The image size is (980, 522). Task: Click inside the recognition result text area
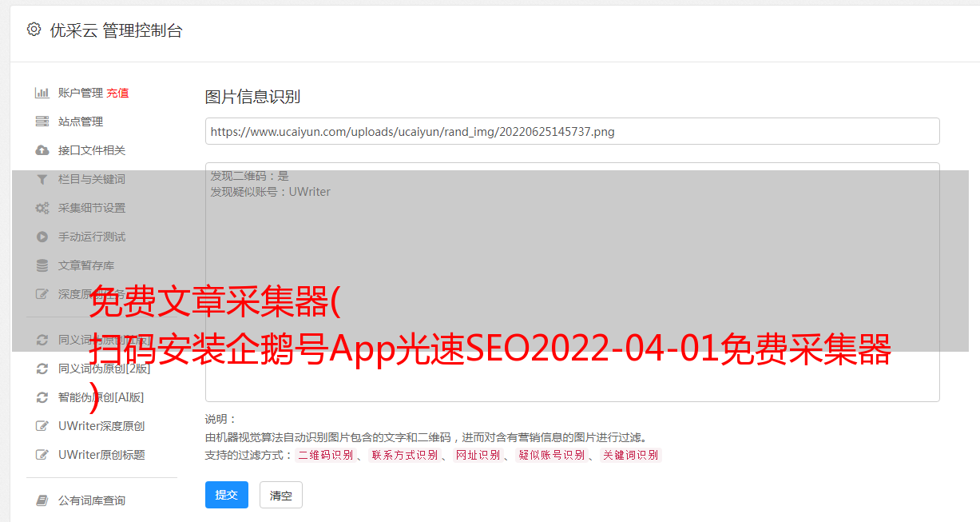pyautogui.click(x=572, y=282)
